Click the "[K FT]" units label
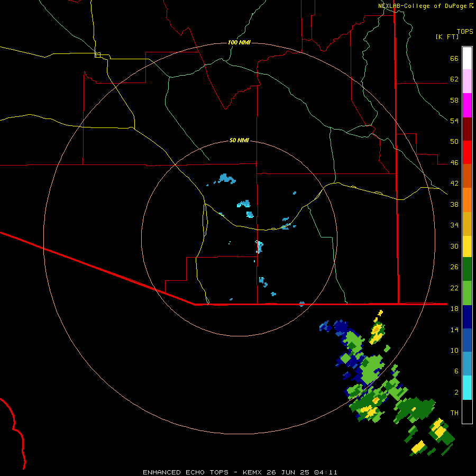The width and height of the screenshot is (476, 476). click(447, 36)
